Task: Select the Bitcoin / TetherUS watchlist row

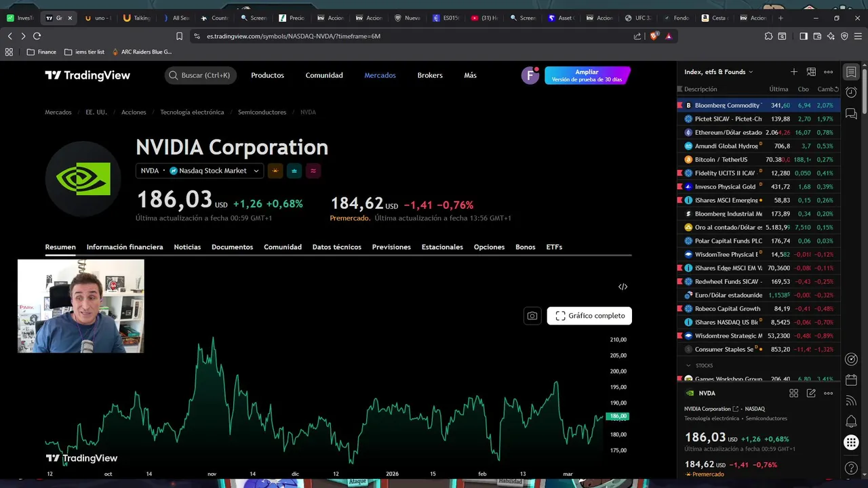Action: (759, 159)
